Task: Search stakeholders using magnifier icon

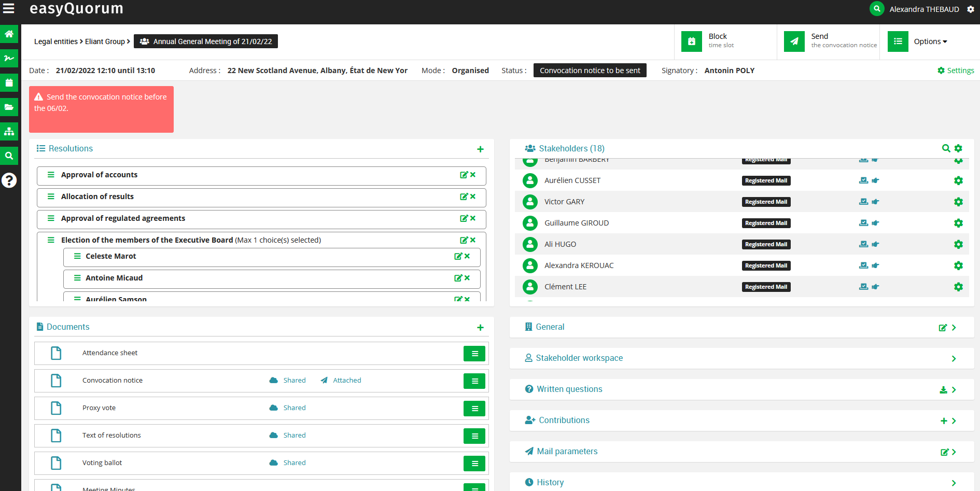Action: click(946, 148)
